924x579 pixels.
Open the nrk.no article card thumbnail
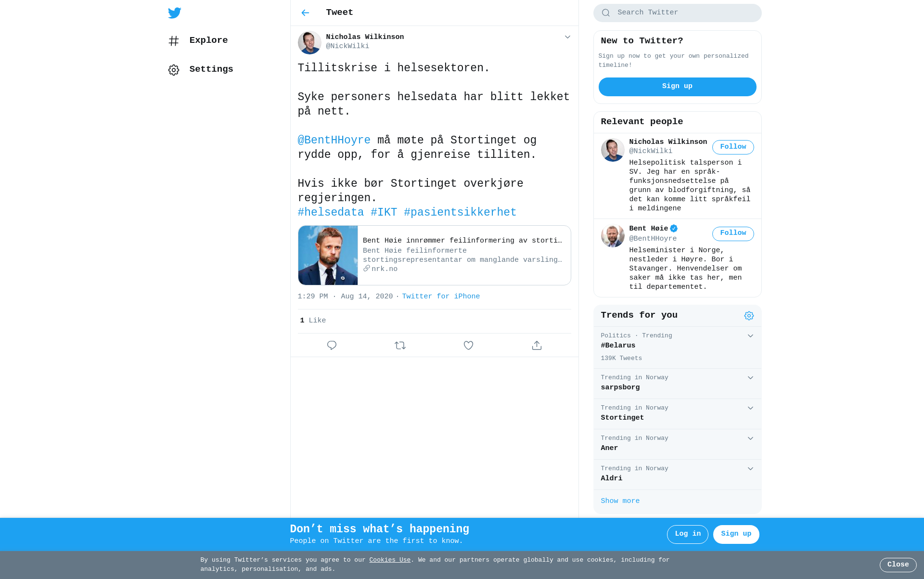[328, 256]
